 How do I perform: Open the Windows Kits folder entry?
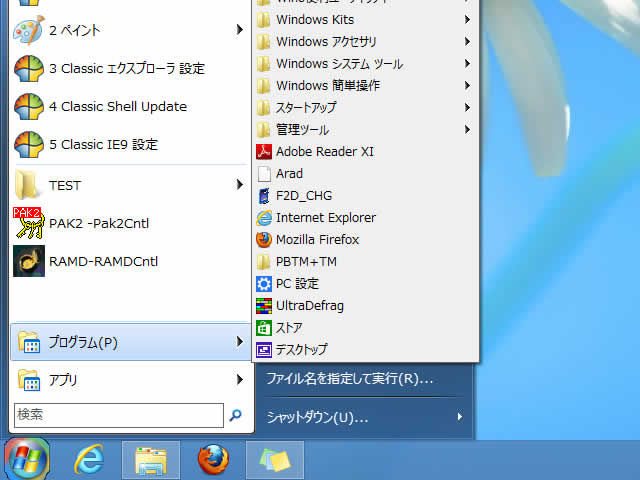[365, 19]
